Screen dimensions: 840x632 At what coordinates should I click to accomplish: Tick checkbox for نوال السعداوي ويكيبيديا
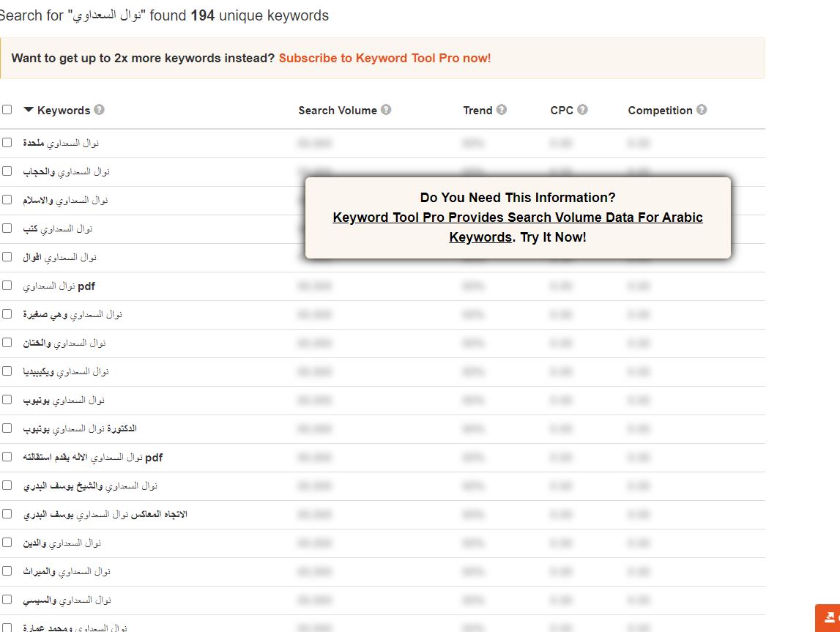tap(7, 371)
